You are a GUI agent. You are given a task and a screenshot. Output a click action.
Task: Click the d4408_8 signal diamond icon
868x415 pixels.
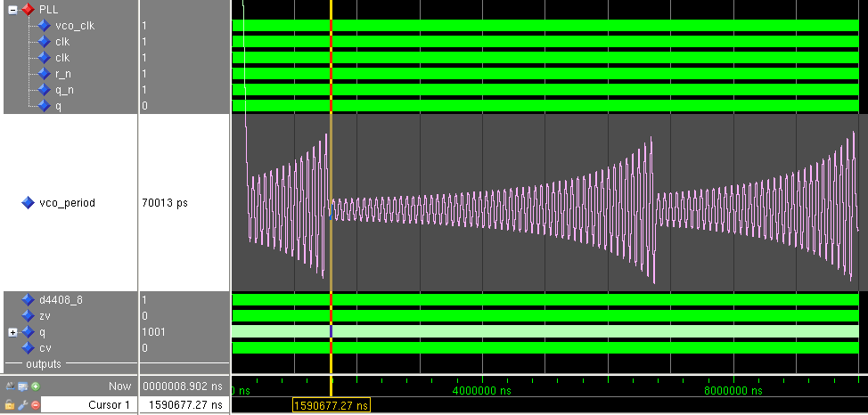pos(28,300)
